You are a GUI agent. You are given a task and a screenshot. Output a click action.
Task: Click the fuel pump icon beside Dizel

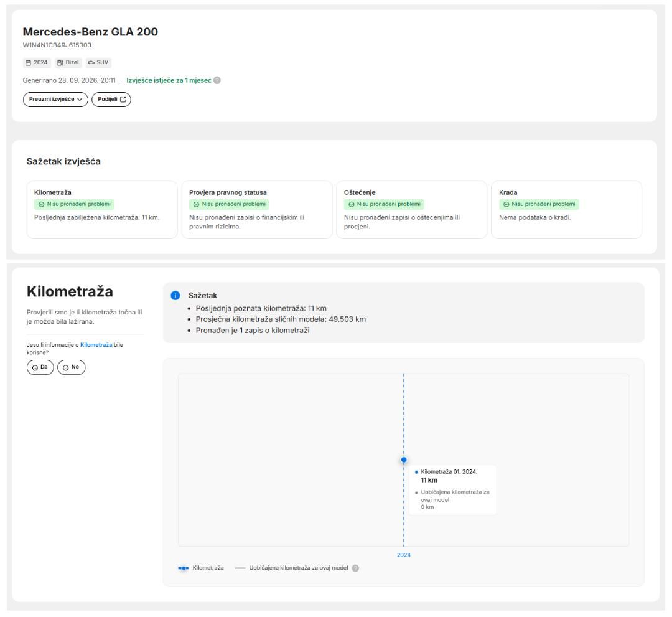tap(60, 63)
